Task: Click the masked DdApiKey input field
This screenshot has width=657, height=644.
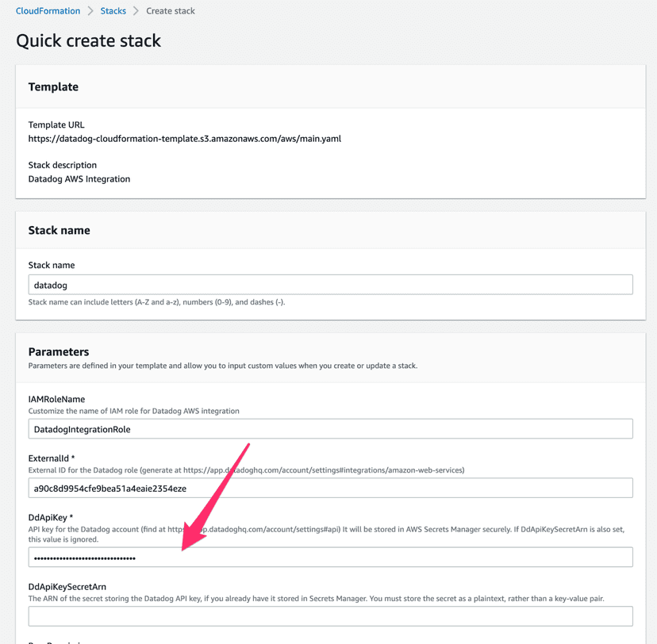Action: click(330, 557)
